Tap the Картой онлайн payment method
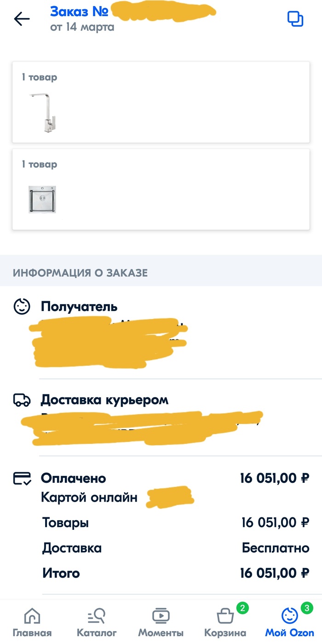This screenshot has height=644, width=322. (x=89, y=498)
